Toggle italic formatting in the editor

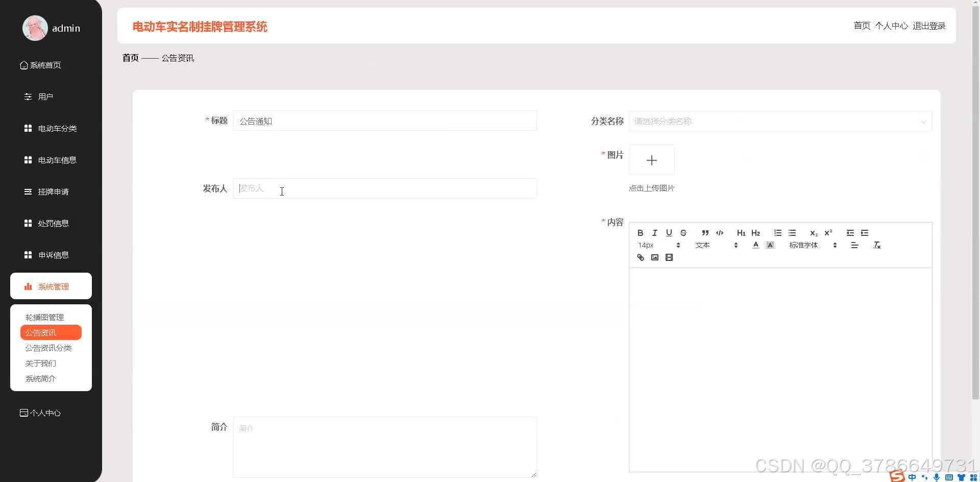[x=654, y=233]
